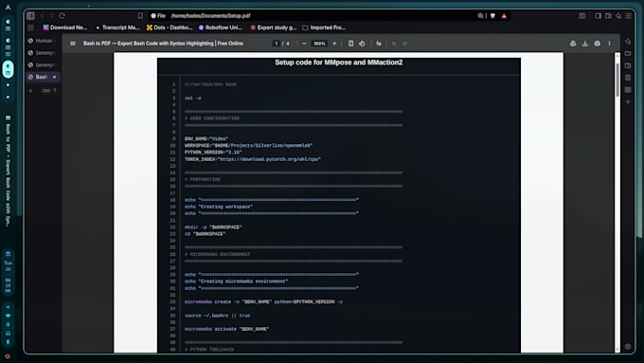Click the PDF vertical scrollbar thumb

(617, 81)
